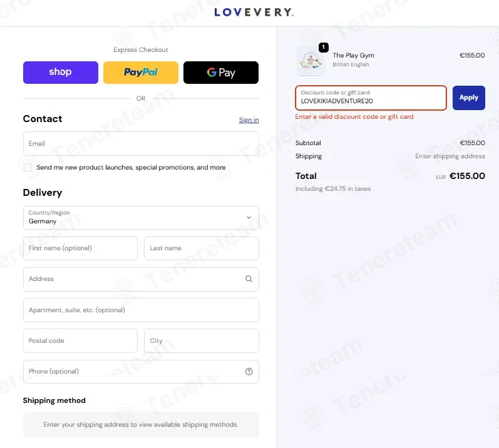Click the City field
The height and width of the screenshot is (448, 499).
tap(202, 341)
